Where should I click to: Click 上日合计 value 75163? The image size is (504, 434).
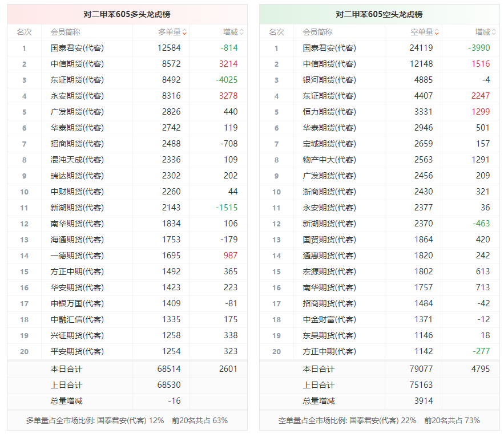coord(421,385)
